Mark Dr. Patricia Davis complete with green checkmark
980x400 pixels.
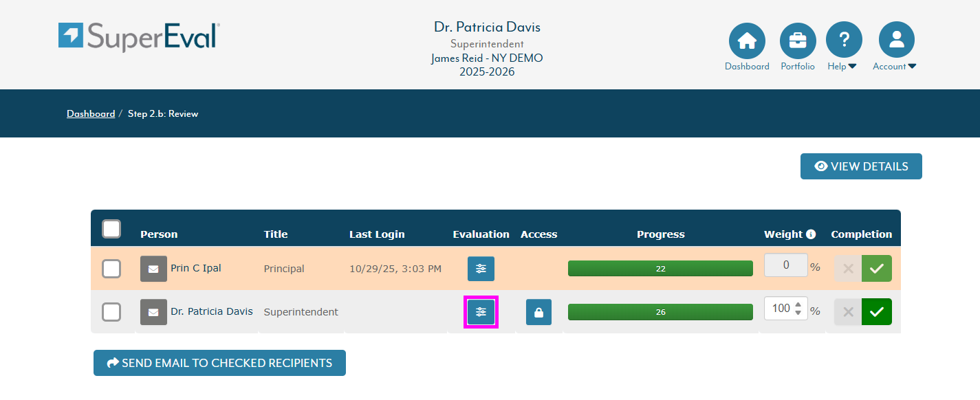coord(876,312)
